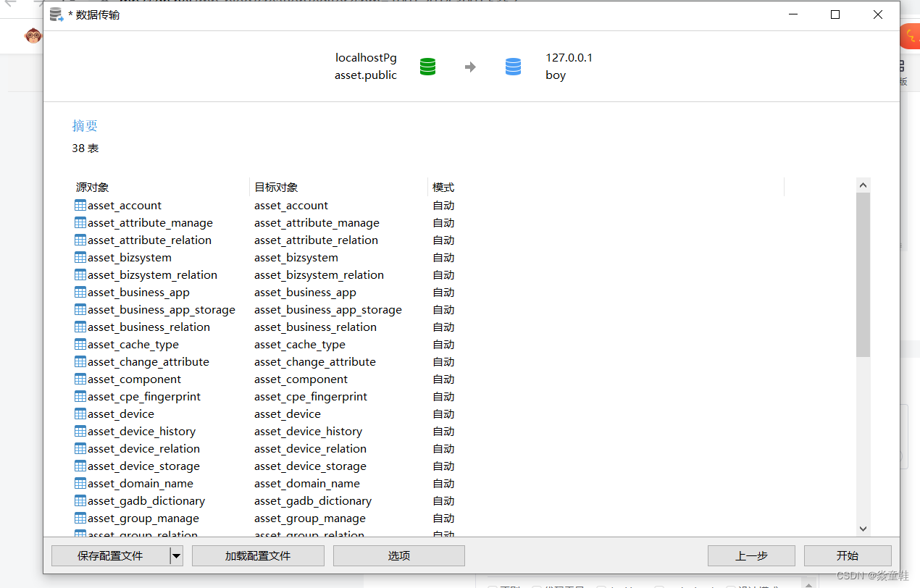This screenshot has height=588, width=920.
Task: Maximize the data transfer window
Action: [x=835, y=14]
